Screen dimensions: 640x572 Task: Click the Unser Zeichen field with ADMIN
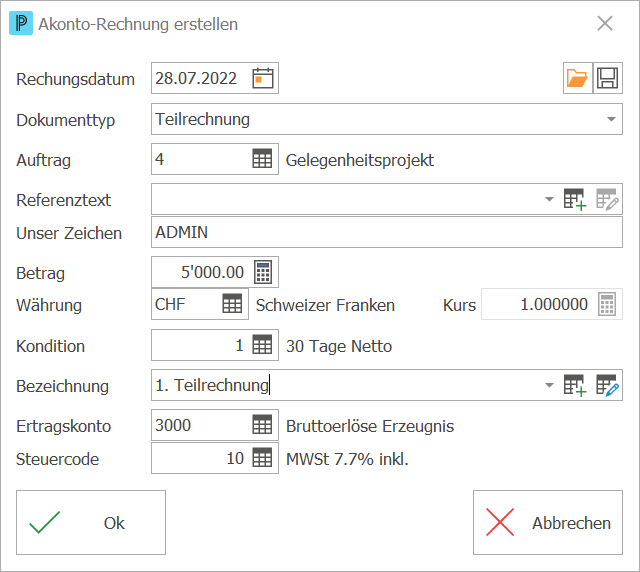pyautogui.click(x=387, y=232)
